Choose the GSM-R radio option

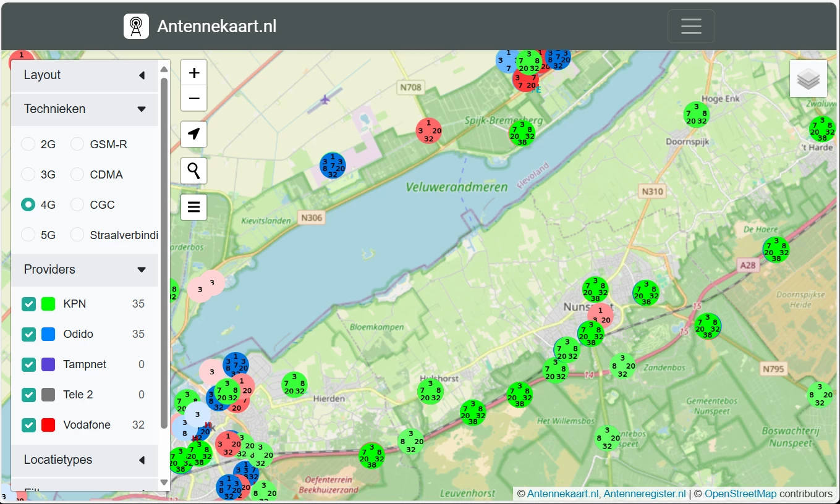[77, 145]
